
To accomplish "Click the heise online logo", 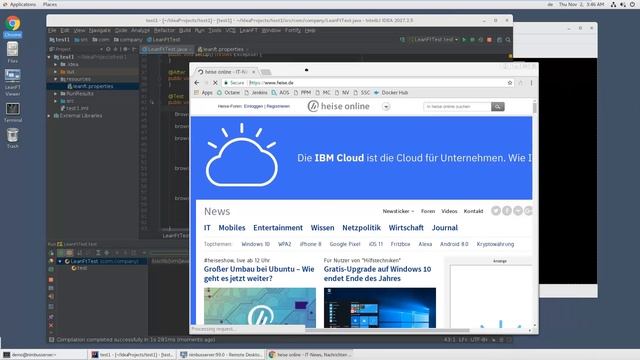I will click(338, 106).
